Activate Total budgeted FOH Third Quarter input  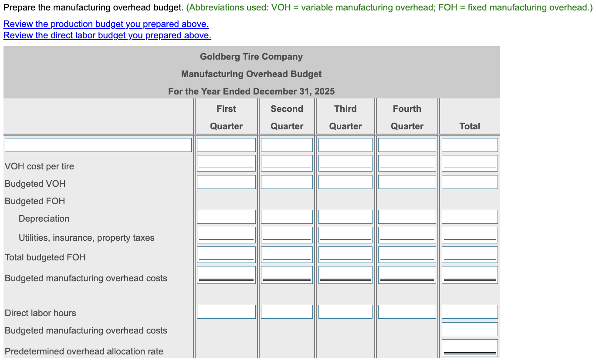point(345,254)
